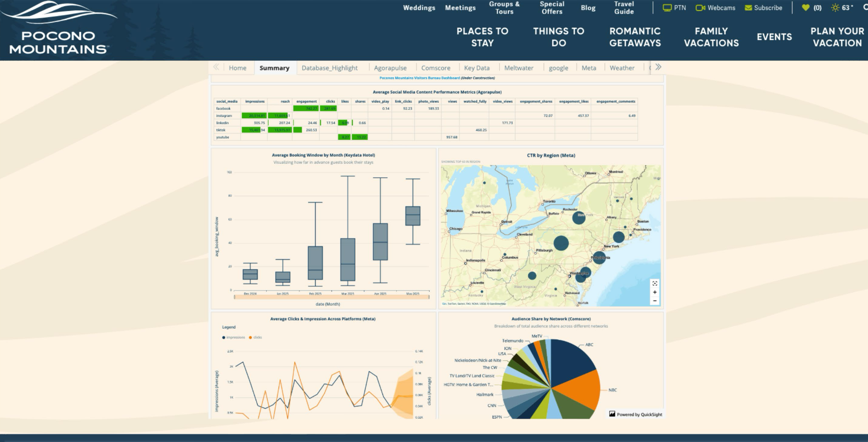Open the Agorapulse tab
Image resolution: width=868 pixels, height=442 pixels.
390,68
